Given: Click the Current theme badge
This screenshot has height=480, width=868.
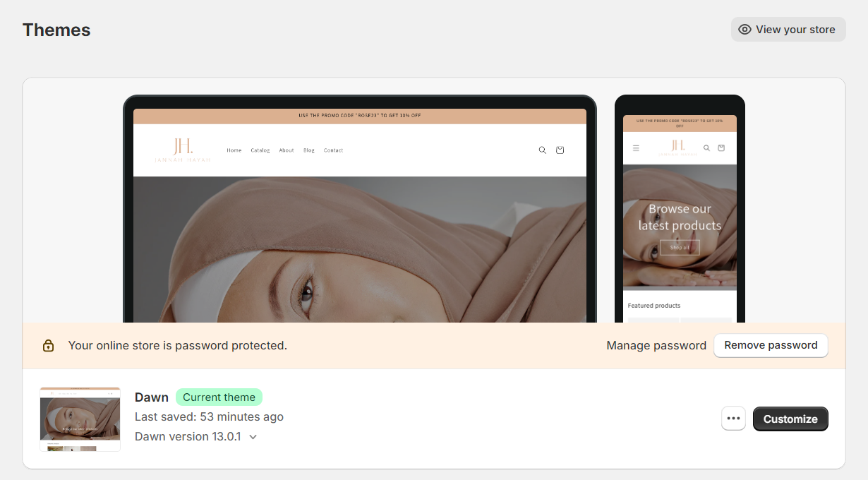Looking at the screenshot, I should coord(219,397).
